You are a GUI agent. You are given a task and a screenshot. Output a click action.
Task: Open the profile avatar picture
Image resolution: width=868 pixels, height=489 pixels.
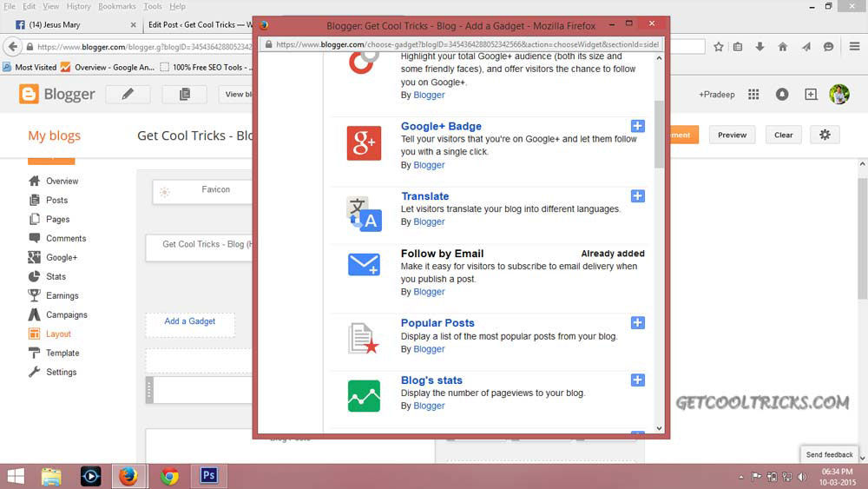tap(839, 94)
